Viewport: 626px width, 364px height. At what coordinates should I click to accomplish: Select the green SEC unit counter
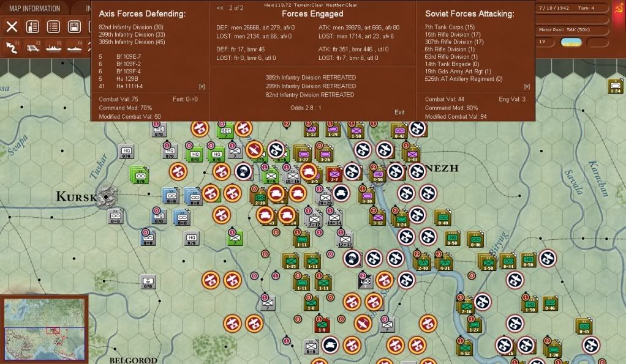225,130
